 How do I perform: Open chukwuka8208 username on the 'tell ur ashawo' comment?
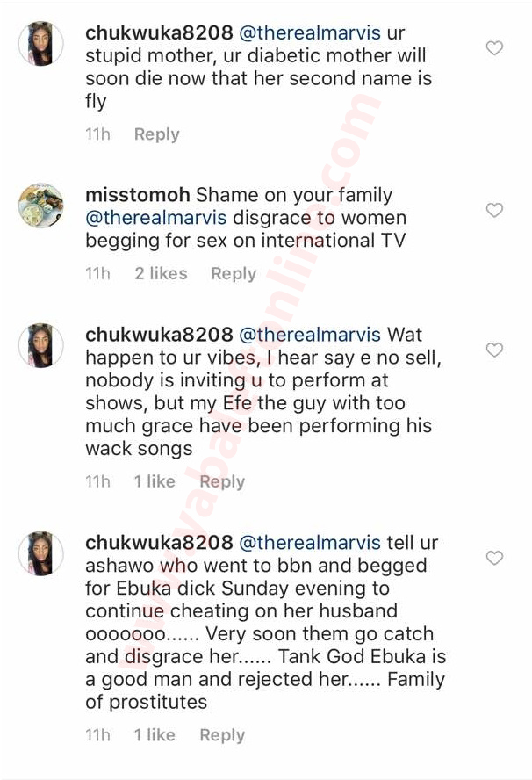pos(159,542)
